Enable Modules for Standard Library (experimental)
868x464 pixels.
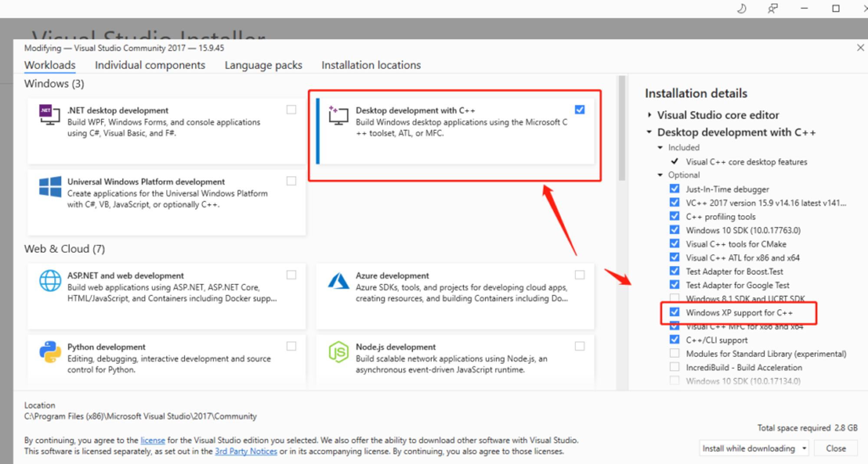[674, 353]
